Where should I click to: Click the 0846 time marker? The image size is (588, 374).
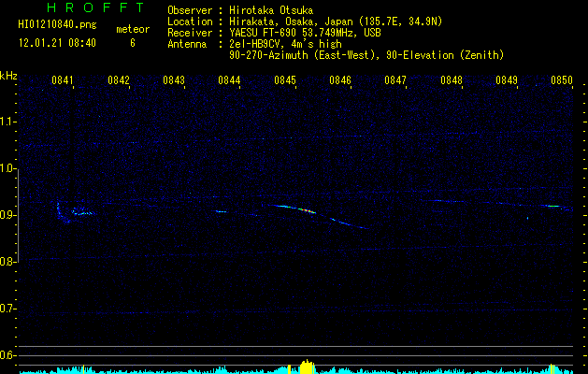[340, 80]
